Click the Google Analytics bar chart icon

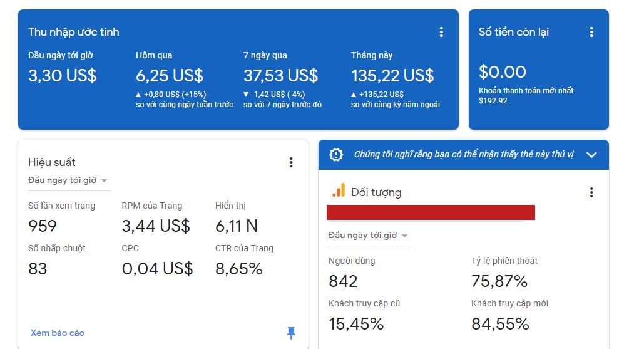click(x=339, y=190)
